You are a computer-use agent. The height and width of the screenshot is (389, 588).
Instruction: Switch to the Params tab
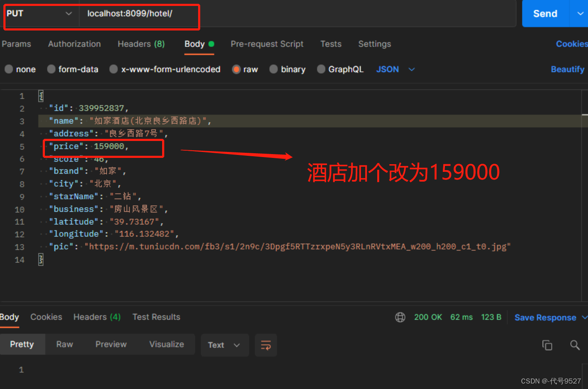[x=16, y=44]
